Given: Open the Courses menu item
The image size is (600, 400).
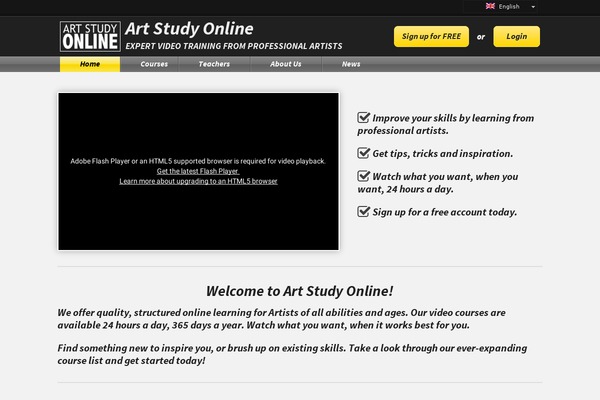Looking at the screenshot, I should pyautogui.click(x=154, y=64).
